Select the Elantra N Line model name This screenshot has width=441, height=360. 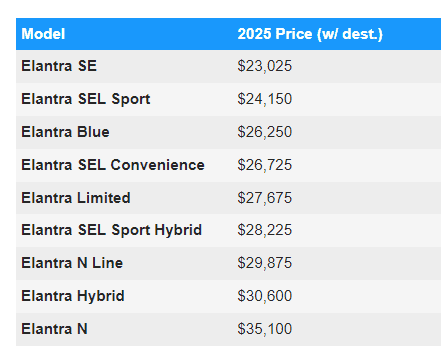72,263
